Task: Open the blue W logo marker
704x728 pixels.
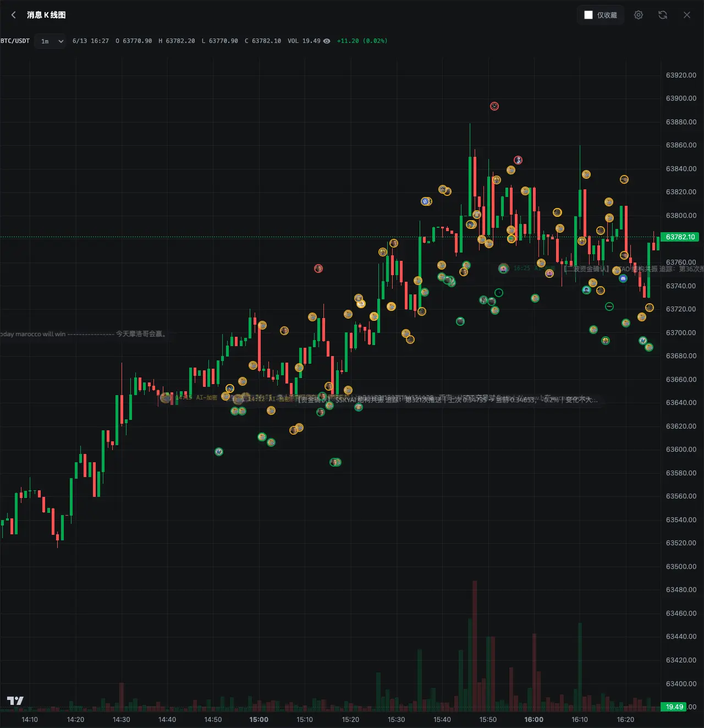Action: pos(425,201)
